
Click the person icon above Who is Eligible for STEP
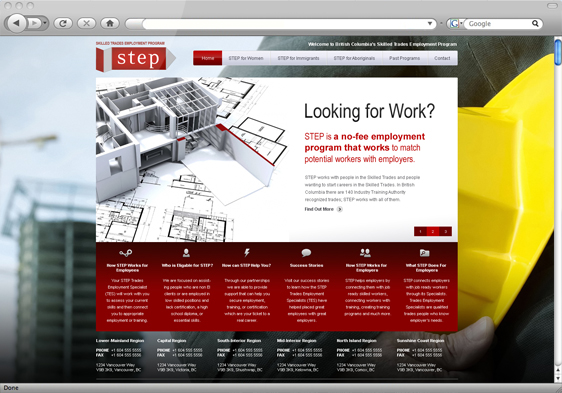[x=186, y=252]
